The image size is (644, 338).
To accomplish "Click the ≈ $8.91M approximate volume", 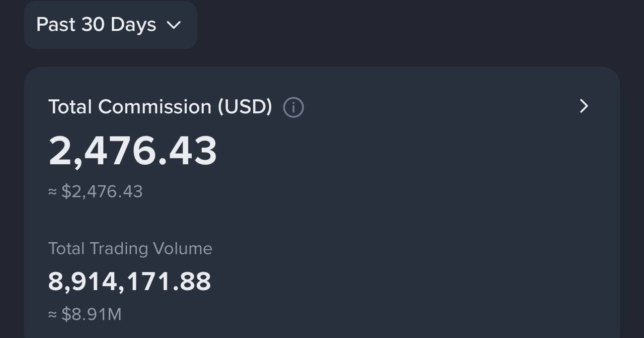I will click(85, 314).
